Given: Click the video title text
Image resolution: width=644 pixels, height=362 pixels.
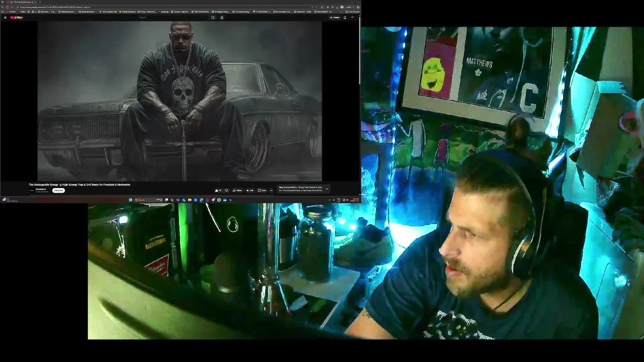Looking at the screenshot, I should click(79, 185).
